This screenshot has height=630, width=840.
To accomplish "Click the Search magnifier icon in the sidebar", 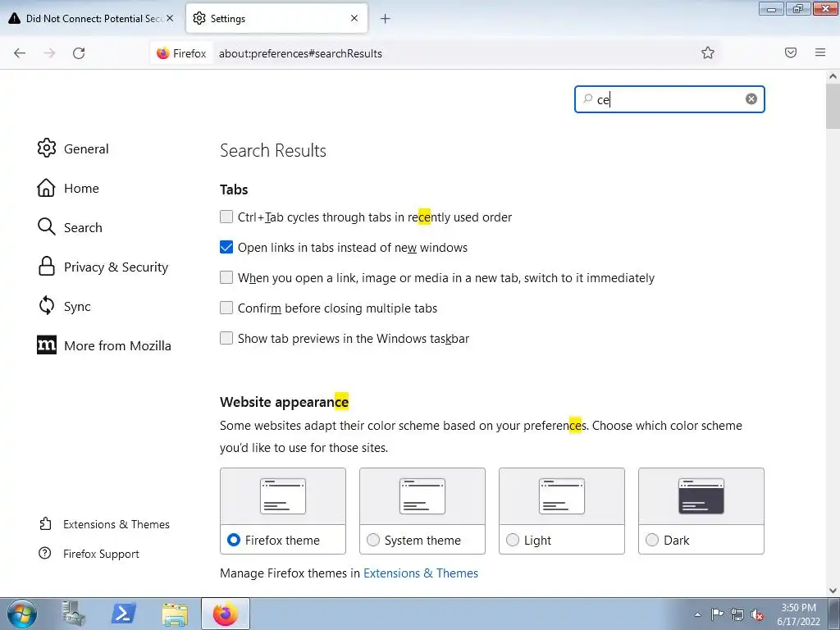I will click(46, 227).
